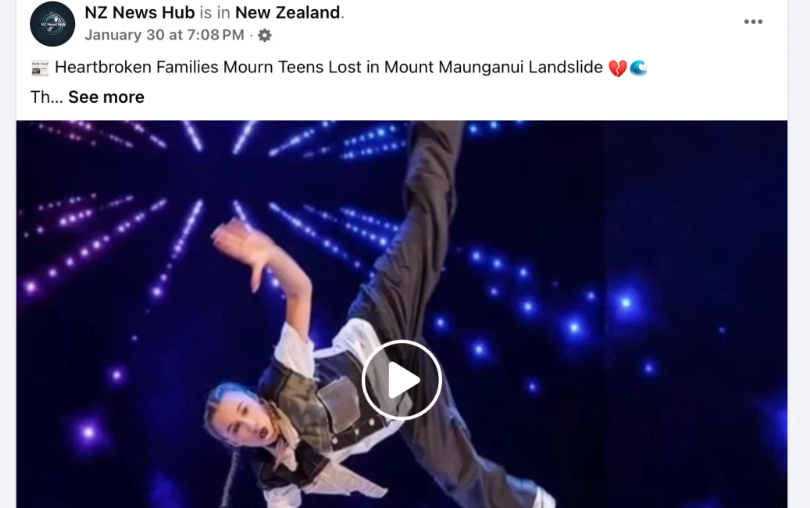Screen dimensions: 810x508
Task: Click the "is in" text in the post header
Action: pyautogui.click(x=215, y=12)
